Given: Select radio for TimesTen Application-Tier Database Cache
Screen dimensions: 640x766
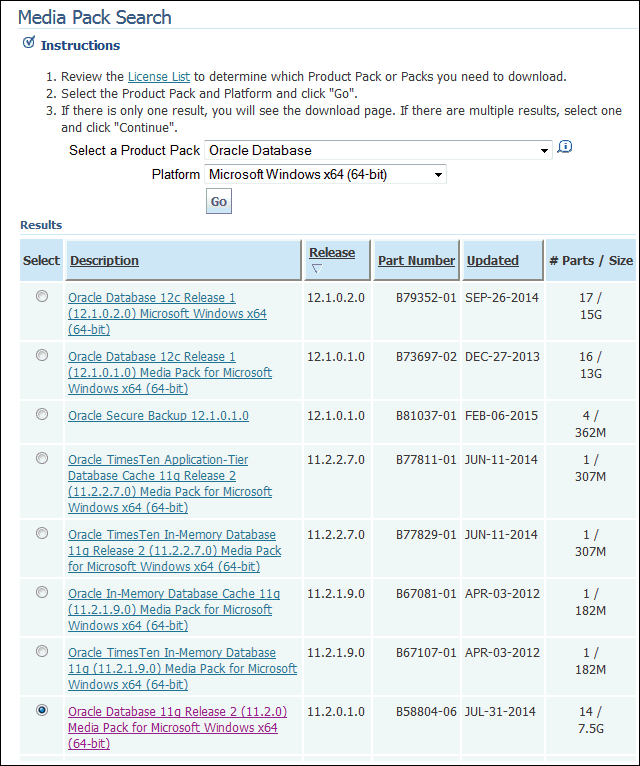Looking at the screenshot, I should point(42,458).
